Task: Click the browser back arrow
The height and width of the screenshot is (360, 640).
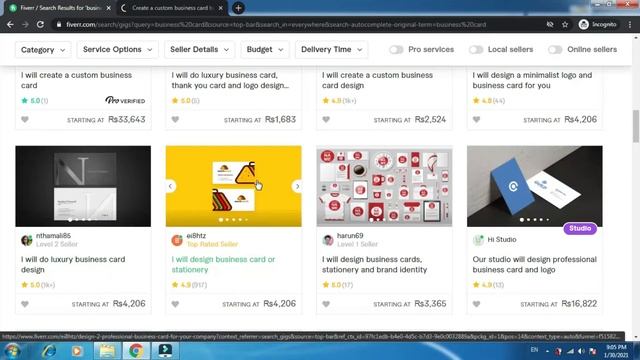Action: [x=10, y=24]
